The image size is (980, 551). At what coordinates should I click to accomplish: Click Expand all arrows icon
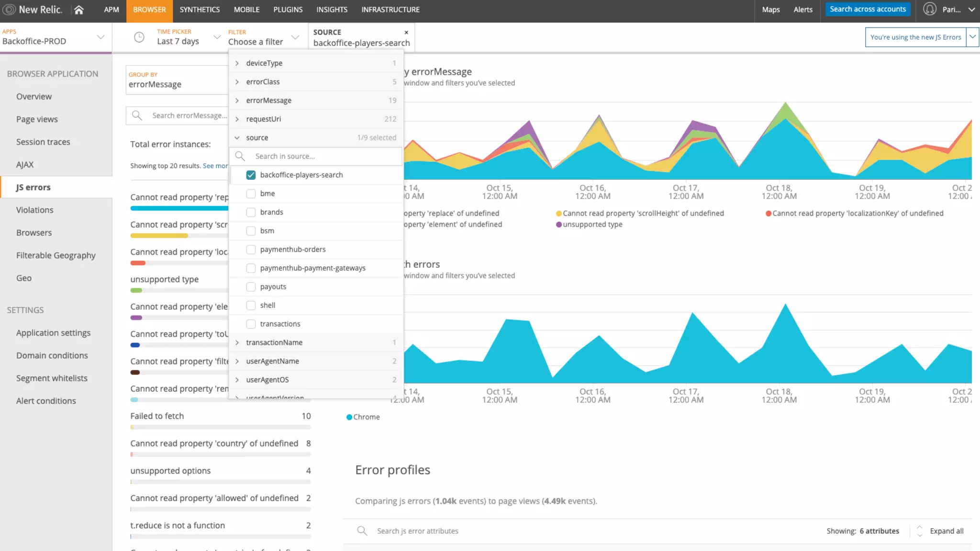pos(919,531)
